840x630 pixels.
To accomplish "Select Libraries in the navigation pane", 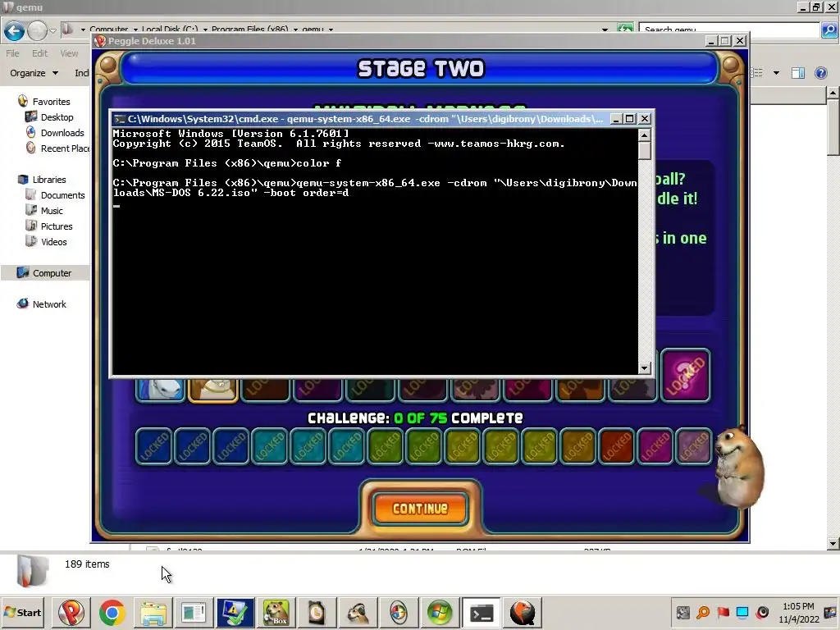I will click(48, 180).
